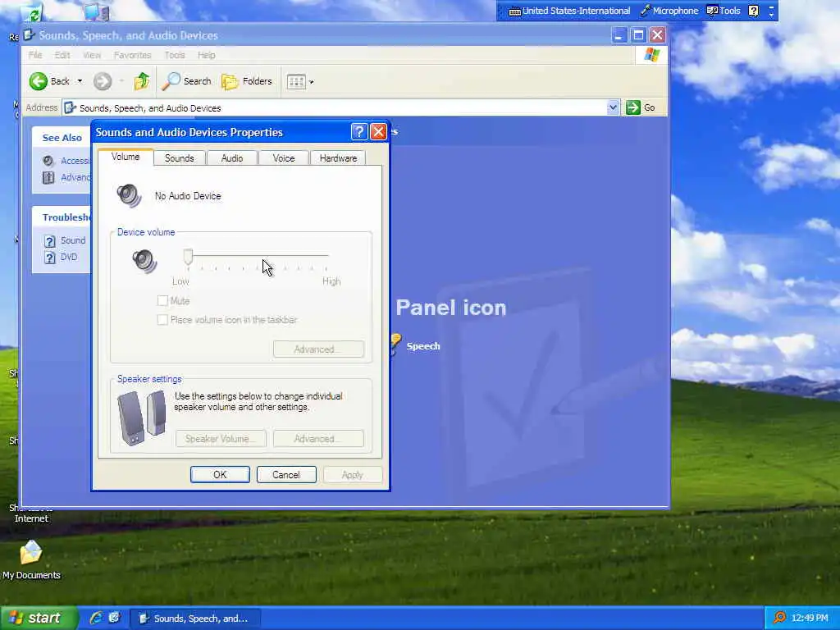
Task: Expand the Address bar dropdown
Action: click(x=613, y=107)
